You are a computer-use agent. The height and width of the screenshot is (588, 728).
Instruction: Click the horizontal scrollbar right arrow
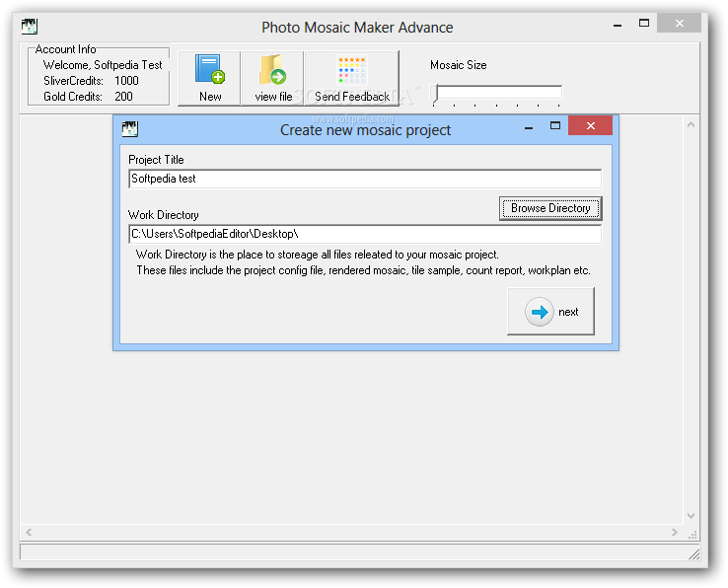coord(675,532)
